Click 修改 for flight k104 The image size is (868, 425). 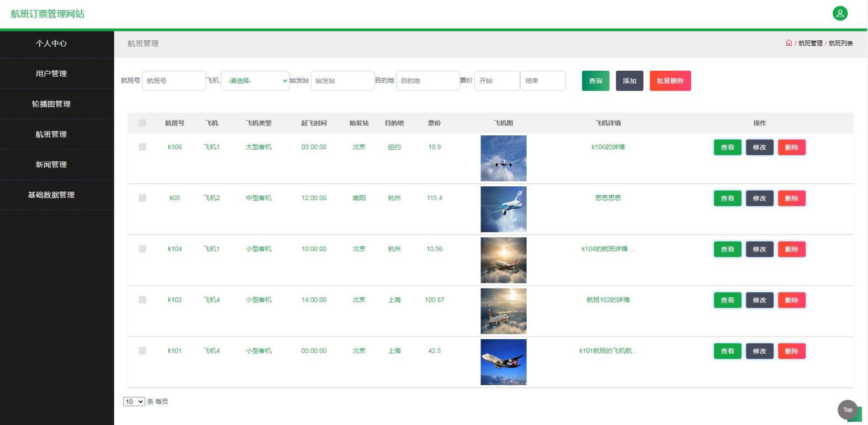point(759,249)
